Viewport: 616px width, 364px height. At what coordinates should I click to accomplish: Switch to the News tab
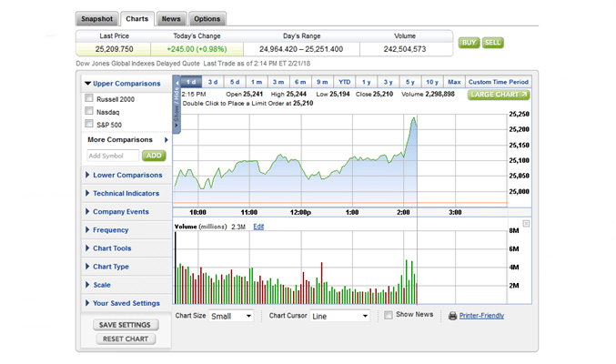170,18
